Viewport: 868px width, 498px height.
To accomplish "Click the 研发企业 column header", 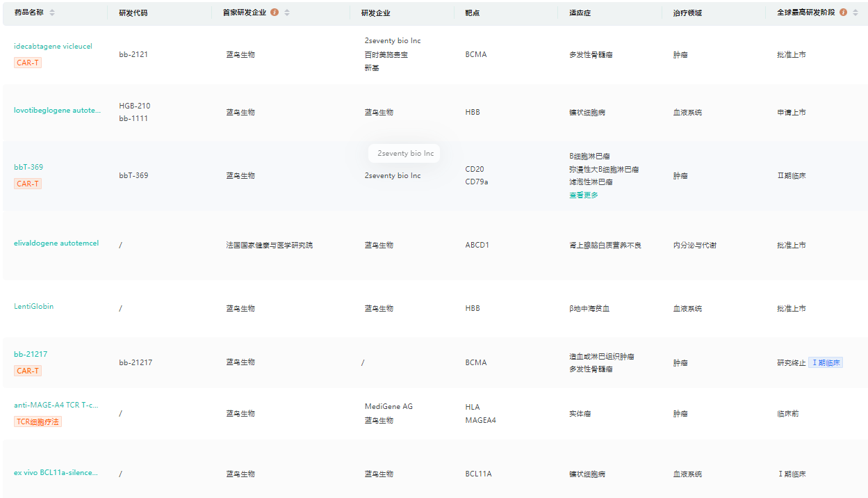I will (375, 13).
